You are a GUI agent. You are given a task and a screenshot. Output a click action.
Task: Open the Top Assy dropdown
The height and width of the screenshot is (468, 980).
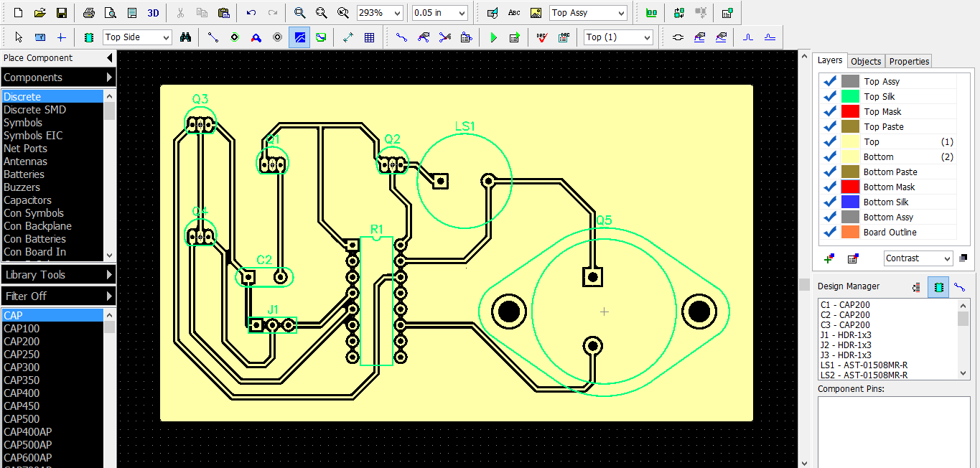click(x=622, y=12)
